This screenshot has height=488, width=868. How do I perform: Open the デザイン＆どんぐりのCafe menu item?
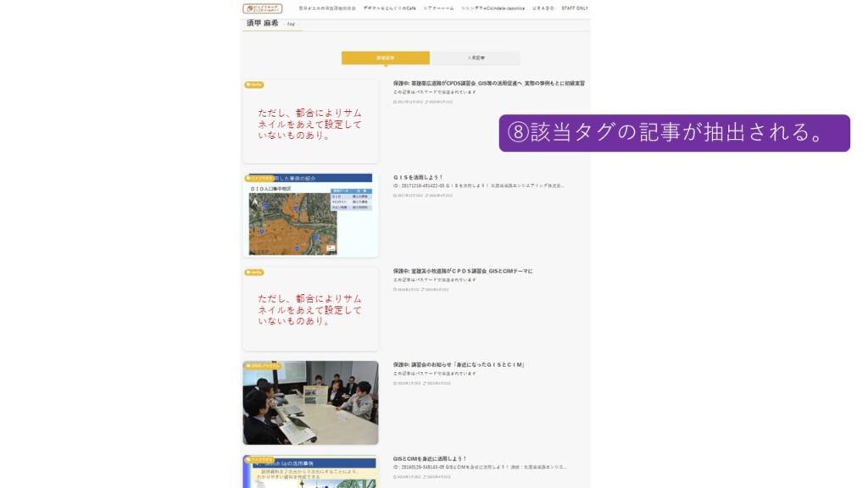coord(389,8)
